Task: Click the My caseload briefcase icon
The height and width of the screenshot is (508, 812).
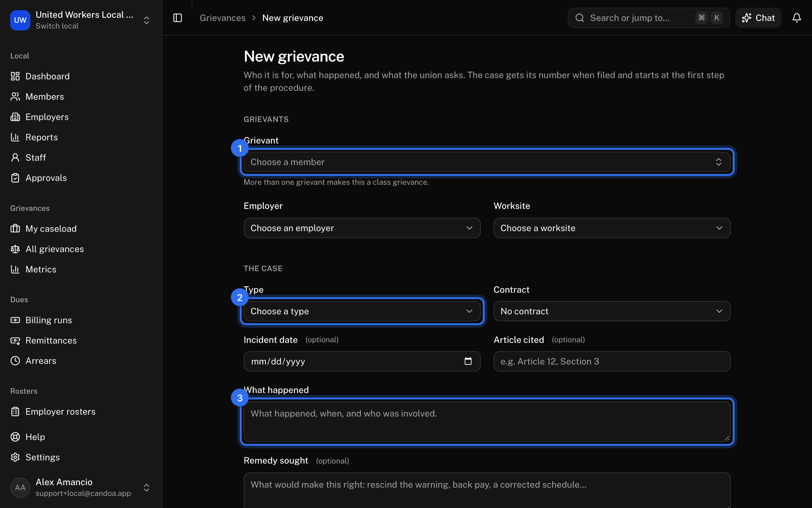Action: 15,229
